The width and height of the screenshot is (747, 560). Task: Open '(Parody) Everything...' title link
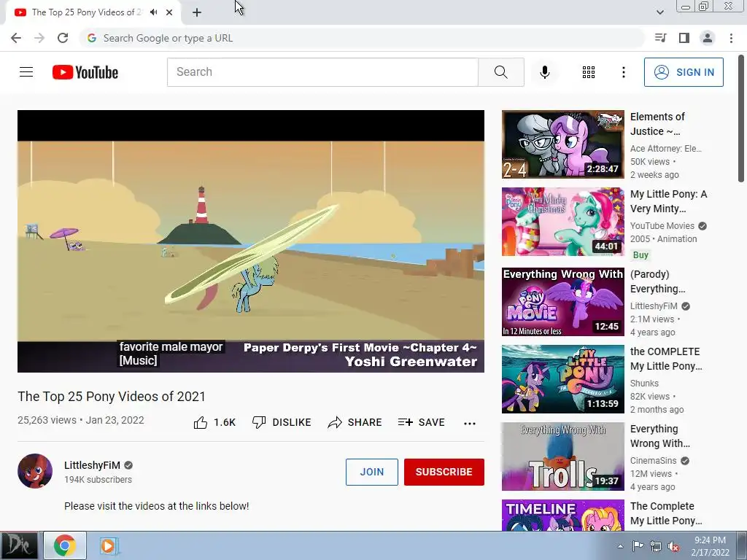coord(658,281)
